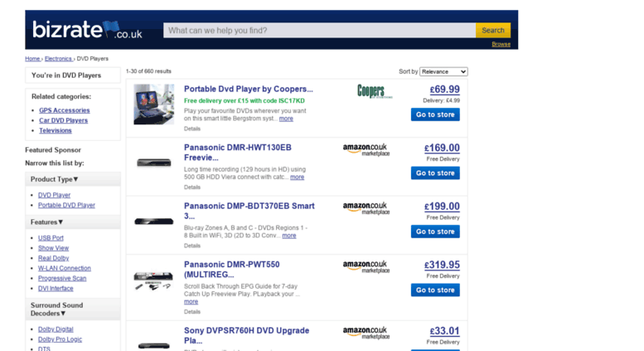Filter by USB Port feature
Screen dimensions: 644x351
(x=51, y=238)
